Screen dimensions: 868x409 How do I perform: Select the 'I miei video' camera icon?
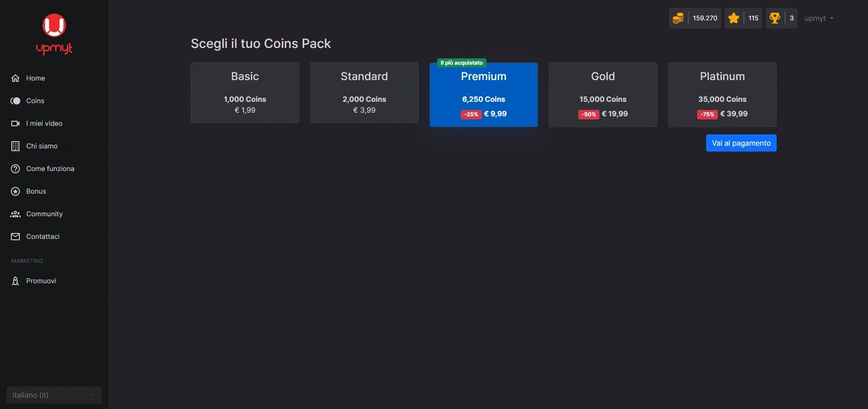coord(15,123)
